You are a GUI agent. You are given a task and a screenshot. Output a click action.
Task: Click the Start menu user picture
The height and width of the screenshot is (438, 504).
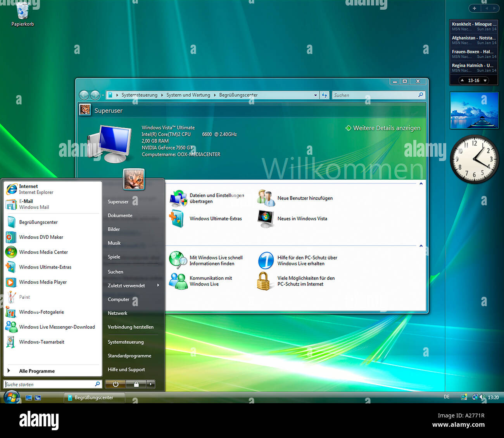134,179
